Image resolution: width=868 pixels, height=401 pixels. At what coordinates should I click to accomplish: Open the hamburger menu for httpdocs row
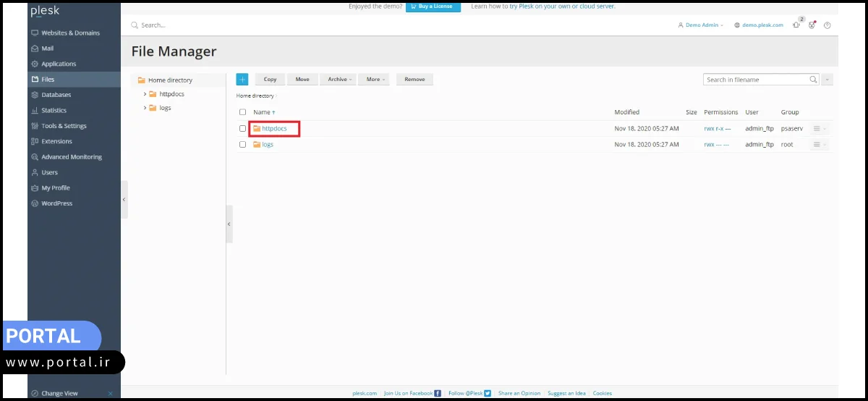coord(817,128)
